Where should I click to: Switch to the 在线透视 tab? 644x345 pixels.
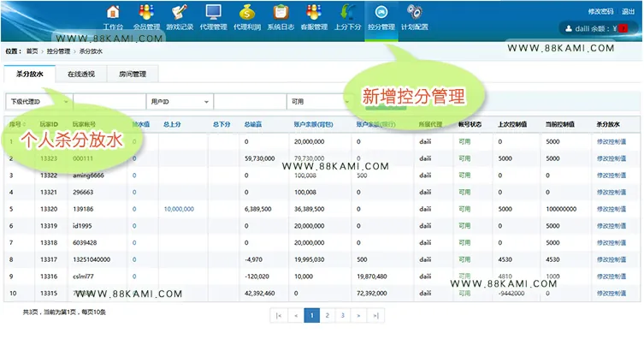pos(81,74)
